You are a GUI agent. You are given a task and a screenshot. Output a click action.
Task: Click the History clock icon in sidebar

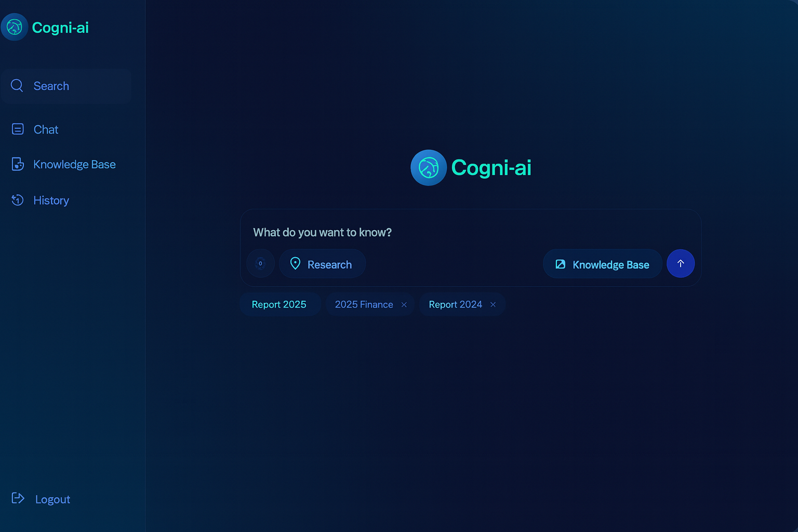[x=18, y=200]
